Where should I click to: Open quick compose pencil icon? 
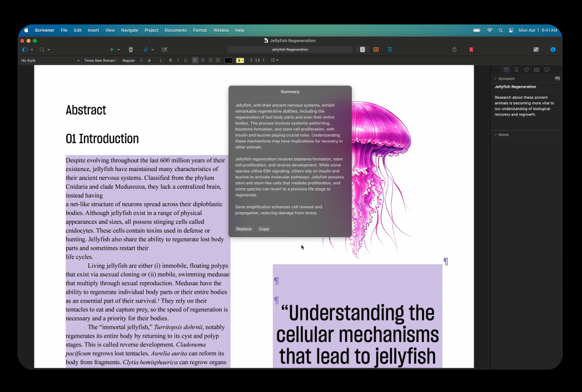[x=165, y=49]
